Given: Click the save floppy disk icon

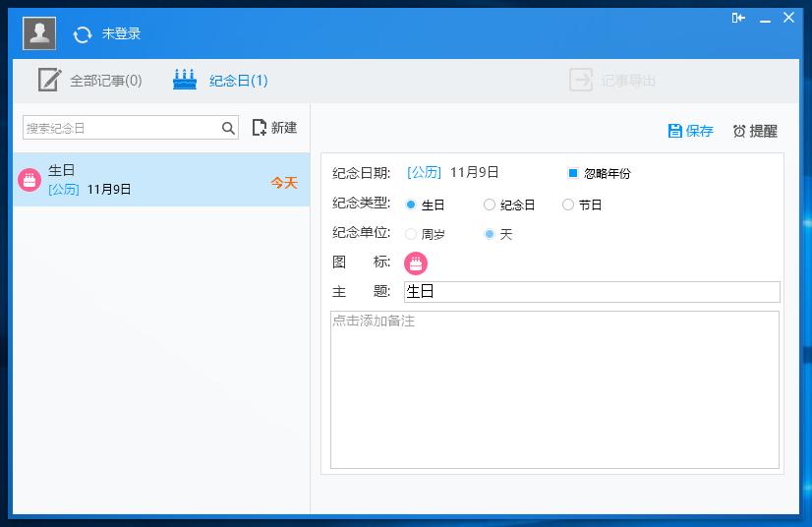Looking at the screenshot, I should 674,131.
